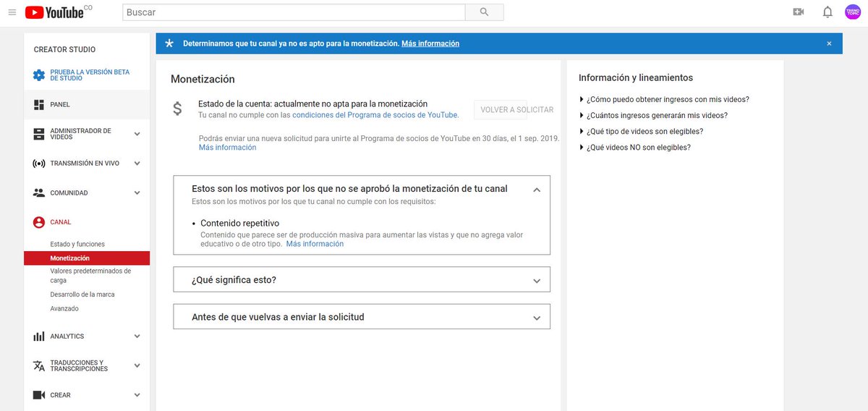The height and width of the screenshot is (411, 868).
Task: Click the Crear camera icon
Action: (x=39, y=395)
